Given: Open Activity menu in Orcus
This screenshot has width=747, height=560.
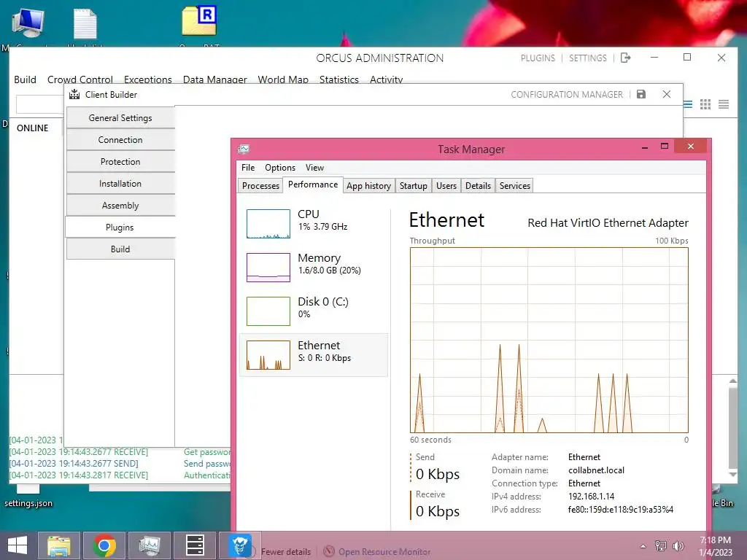Looking at the screenshot, I should point(387,79).
